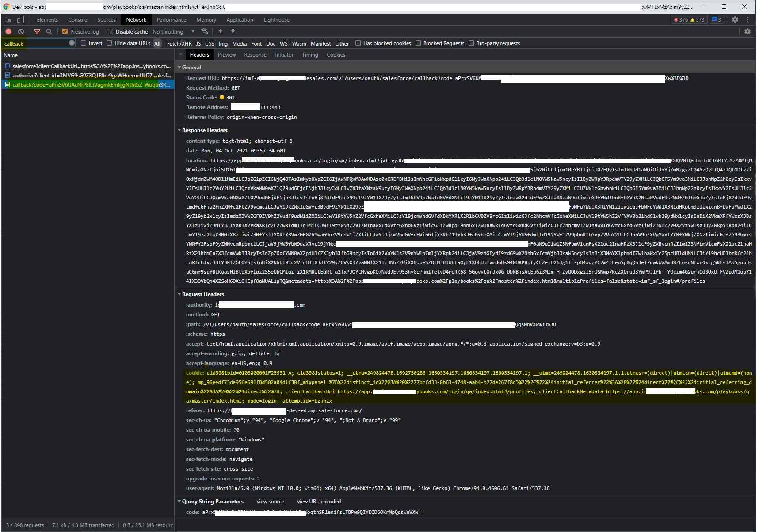
Task: Activate the inspect element picker icon
Action: 8,20
